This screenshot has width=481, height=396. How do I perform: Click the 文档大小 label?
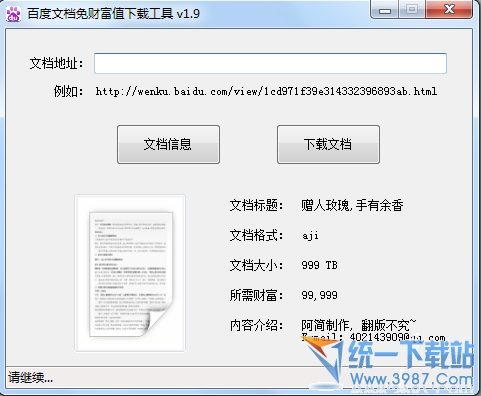point(256,265)
